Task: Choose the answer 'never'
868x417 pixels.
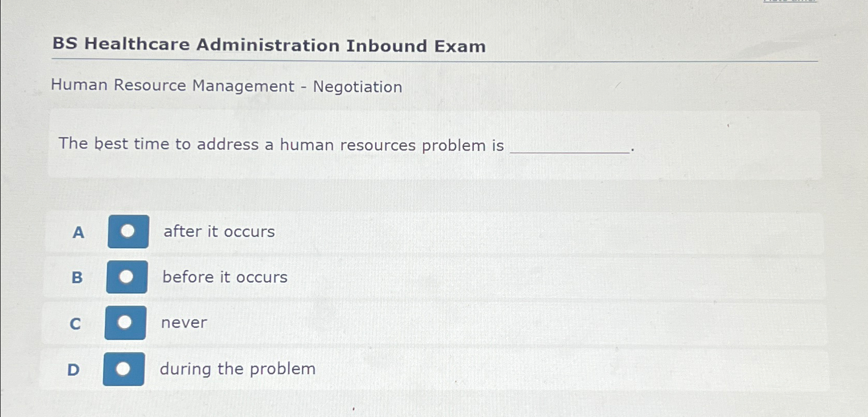Action: 183,323
